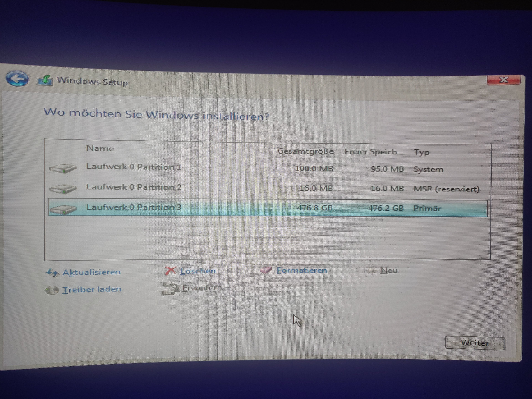Click the blue back arrow button
Screen dimensions: 532x399
click(x=17, y=78)
